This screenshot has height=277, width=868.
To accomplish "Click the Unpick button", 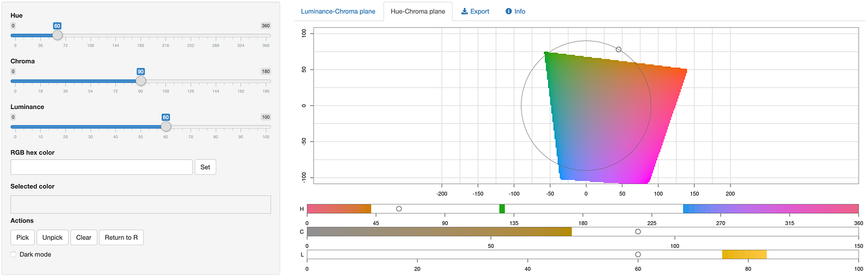I will tap(52, 237).
